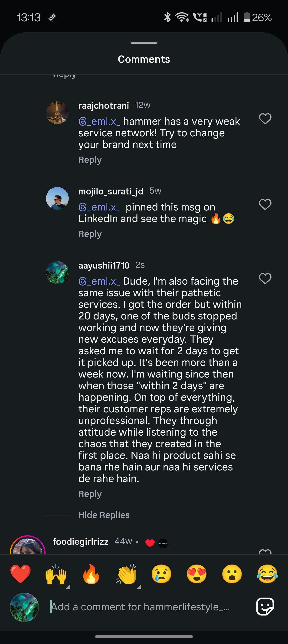Reply to raajchotrani's comment
The width and height of the screenshot is (288, 644).
click(x=90, y=160)
